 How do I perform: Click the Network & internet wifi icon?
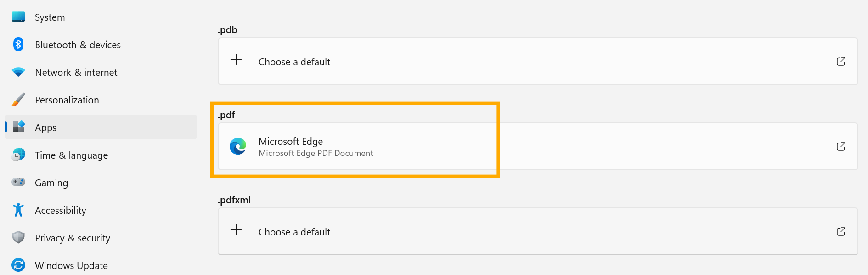(x=18, y=72)
